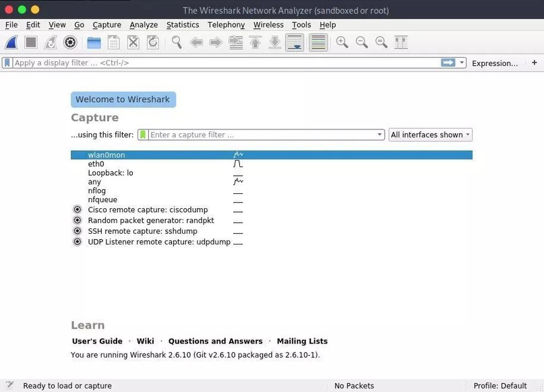Select the any interface

272,182
